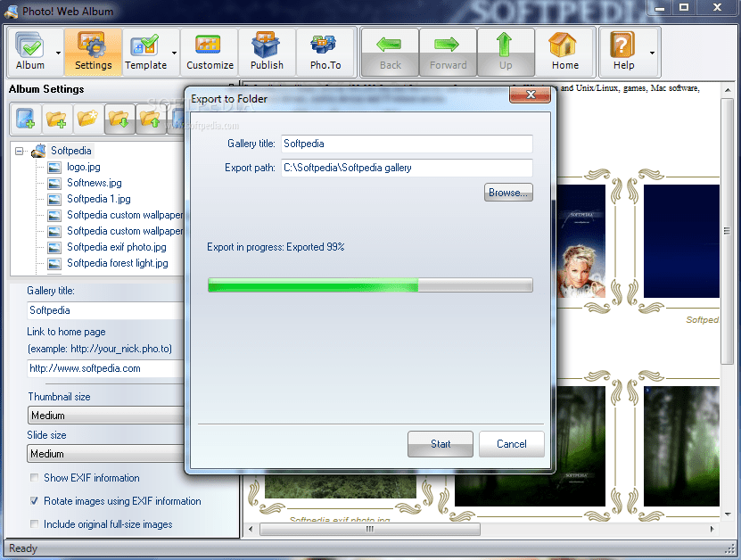Open the Settings toolbar button
The width and height of the screenshot is (741, 560).
point(93,52)
